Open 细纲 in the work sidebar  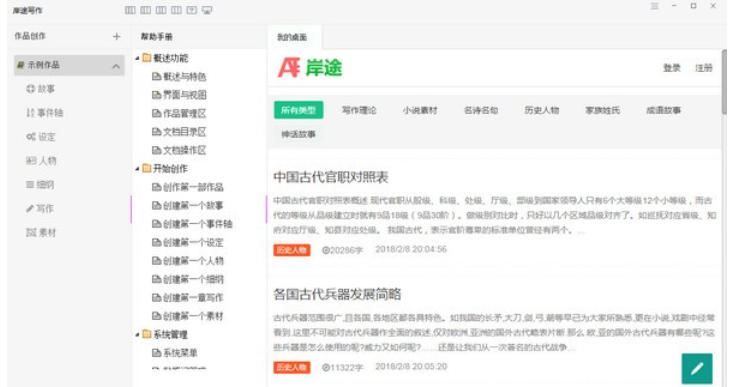coord(40,185)
